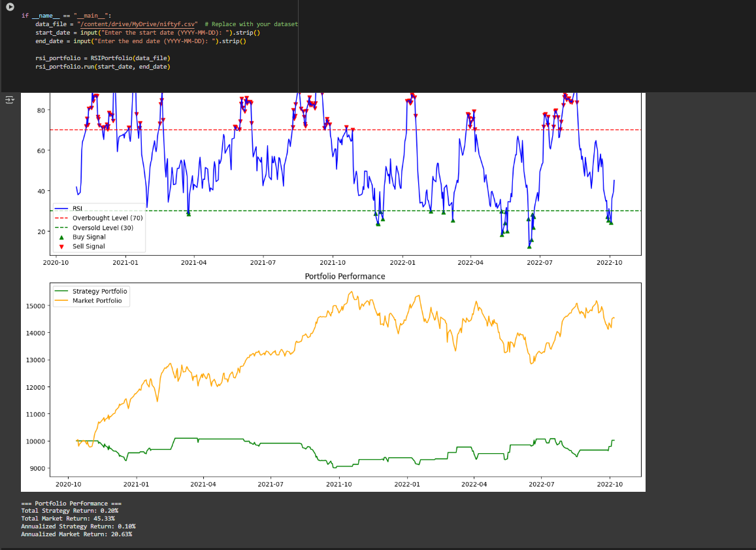Place cursor in the start_date input line
Image resolution: width=756 pixels, height=550 pixels.
pos(148,33)
